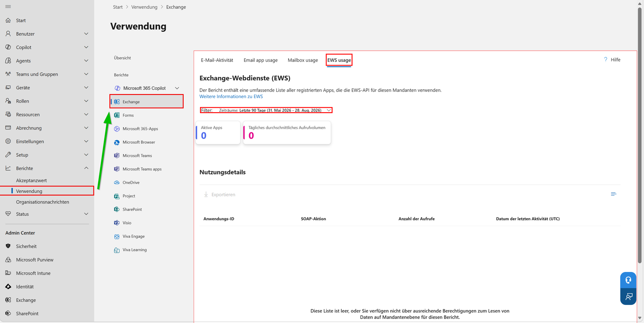Click the Exchange admin center icon

point(8,300)
